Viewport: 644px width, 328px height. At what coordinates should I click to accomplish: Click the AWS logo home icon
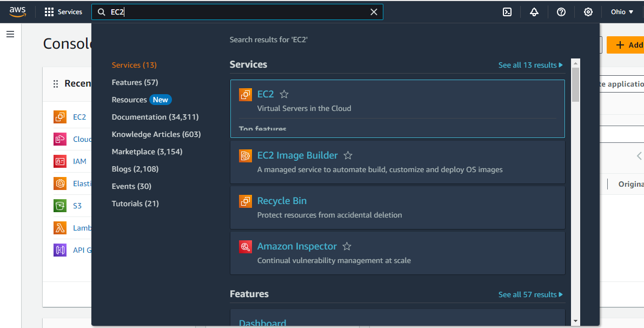pos(18,12)
